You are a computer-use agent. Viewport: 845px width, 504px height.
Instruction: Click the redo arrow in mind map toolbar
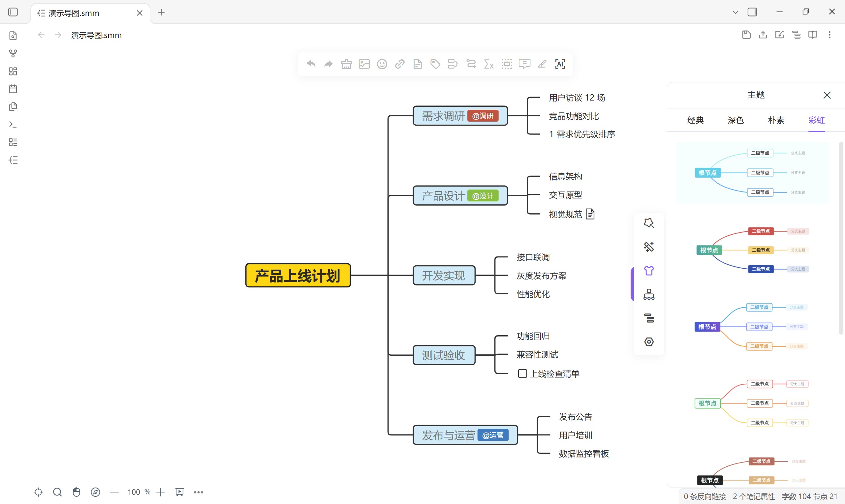[329, 64]
